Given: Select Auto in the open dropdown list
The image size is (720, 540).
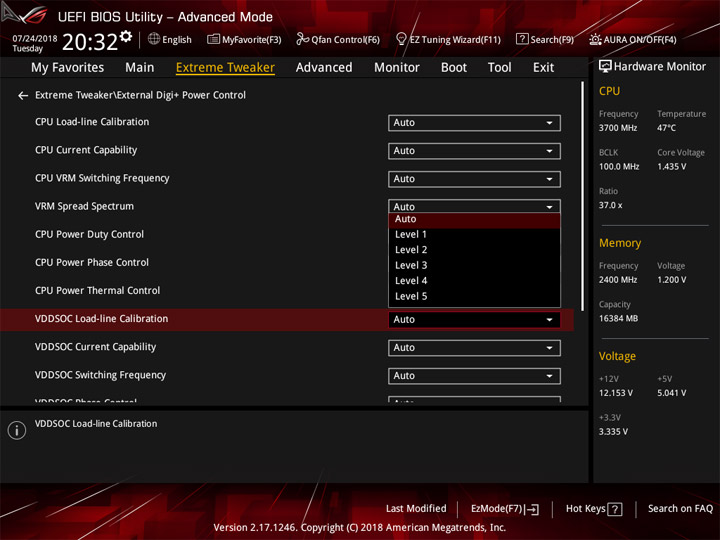Looking at the screenshot, I should [474, 219].
